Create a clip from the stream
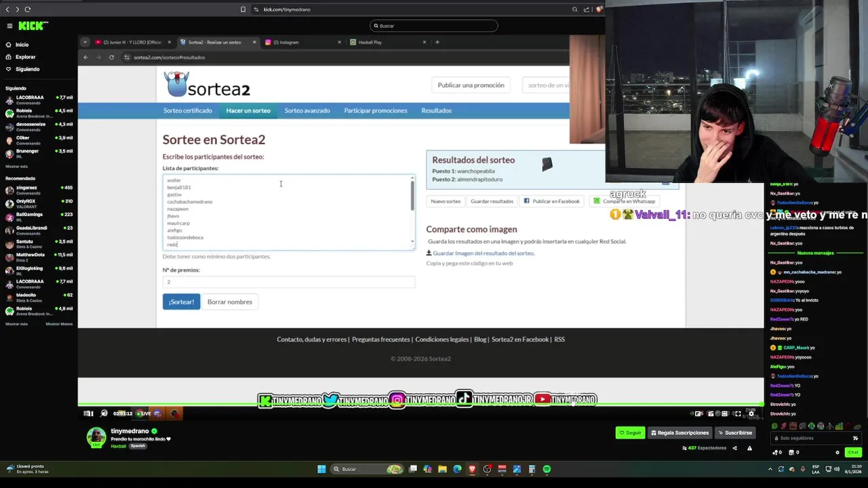Viewport: 868px width, 488px height. (711, 413)
